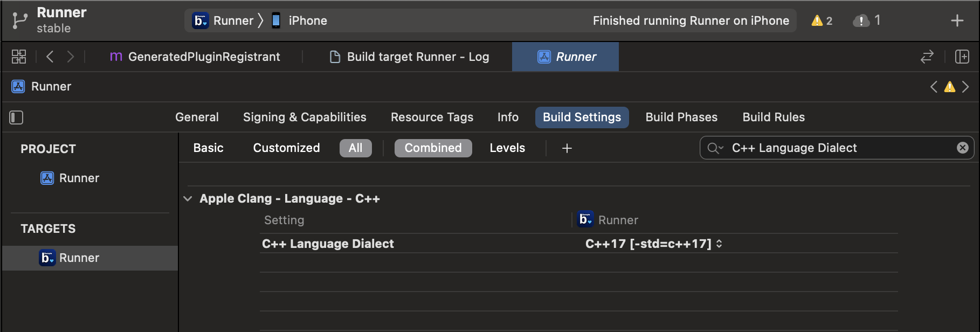Open the related items grid menu

click(x=19, y=57)
